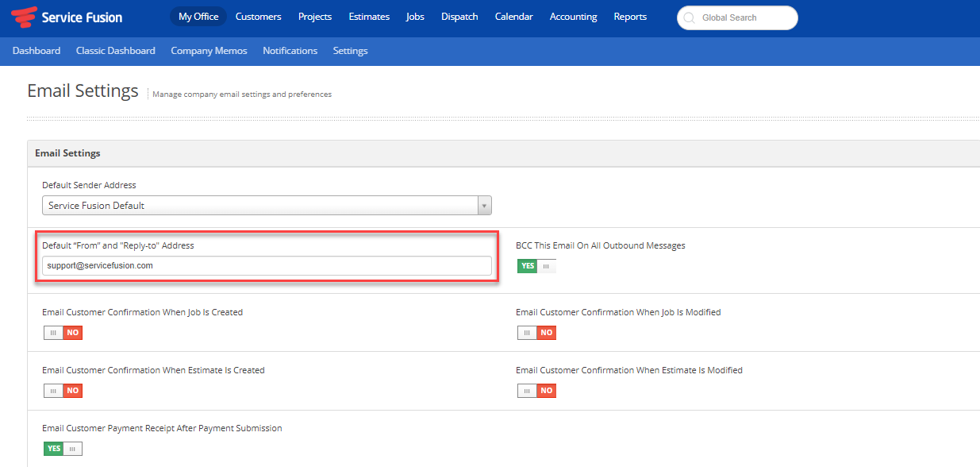Go to the Accounting menu
This screenshot has width=980, height=467.
574,17
